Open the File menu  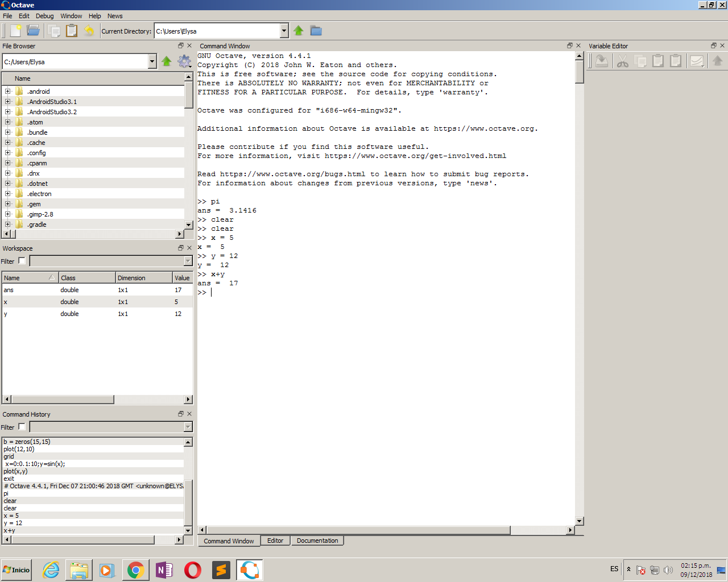pos(7,16)
